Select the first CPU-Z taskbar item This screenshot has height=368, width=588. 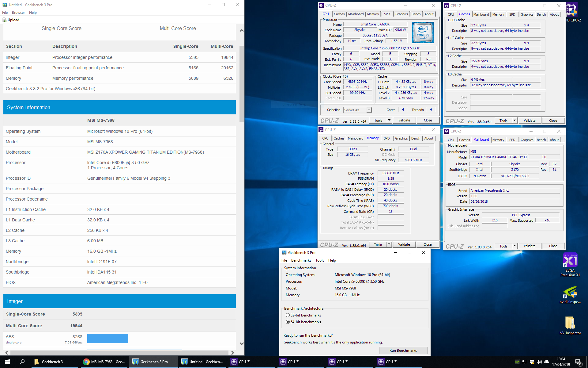[251, 362]
